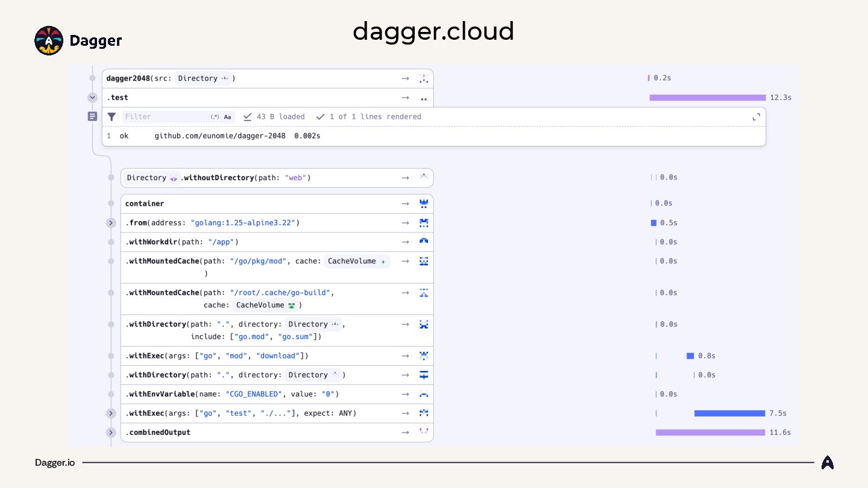Click arrow on go mod download row
The height and width of the screenshot is (488, 868).
[x=405, y=355]
